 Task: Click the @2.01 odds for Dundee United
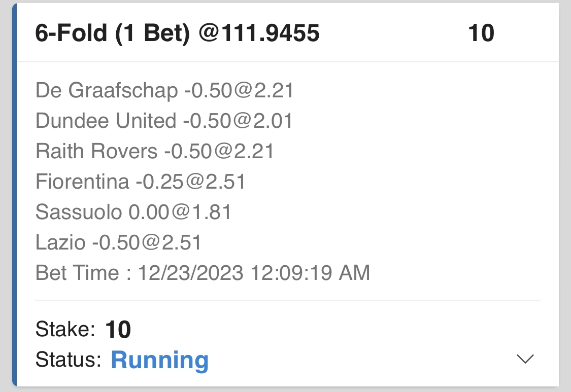[262, 121]
